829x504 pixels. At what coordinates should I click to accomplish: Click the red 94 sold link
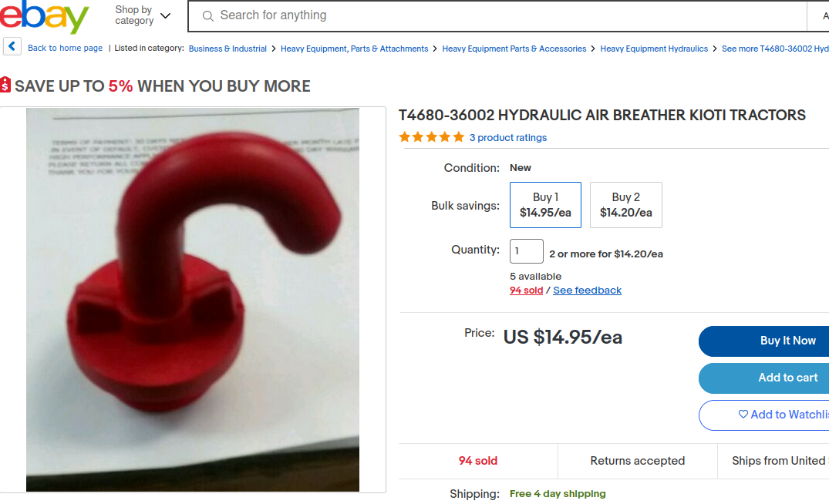pos(526,290)
